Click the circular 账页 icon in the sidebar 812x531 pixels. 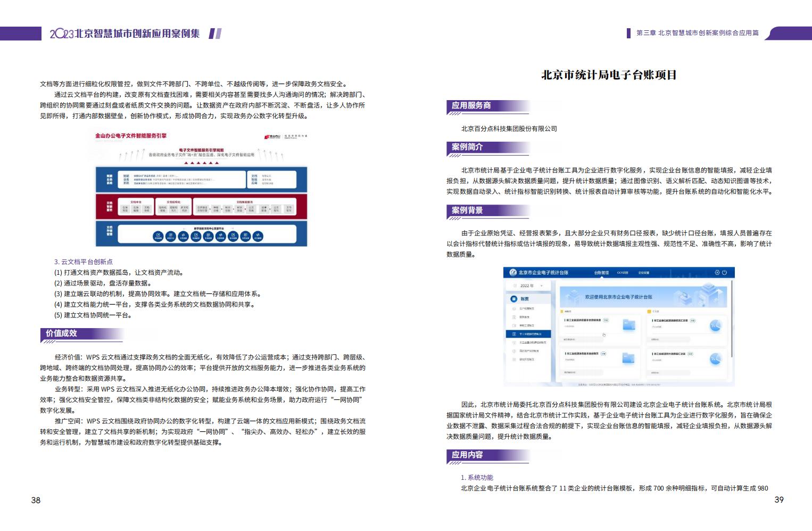click(x=513, y=299)
